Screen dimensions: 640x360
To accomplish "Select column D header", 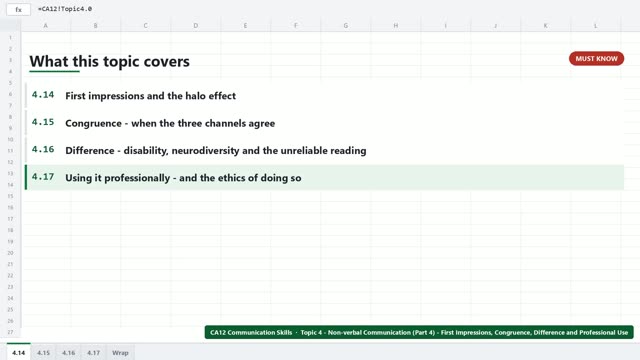I will pyautogui.click(x=196, y=25).
